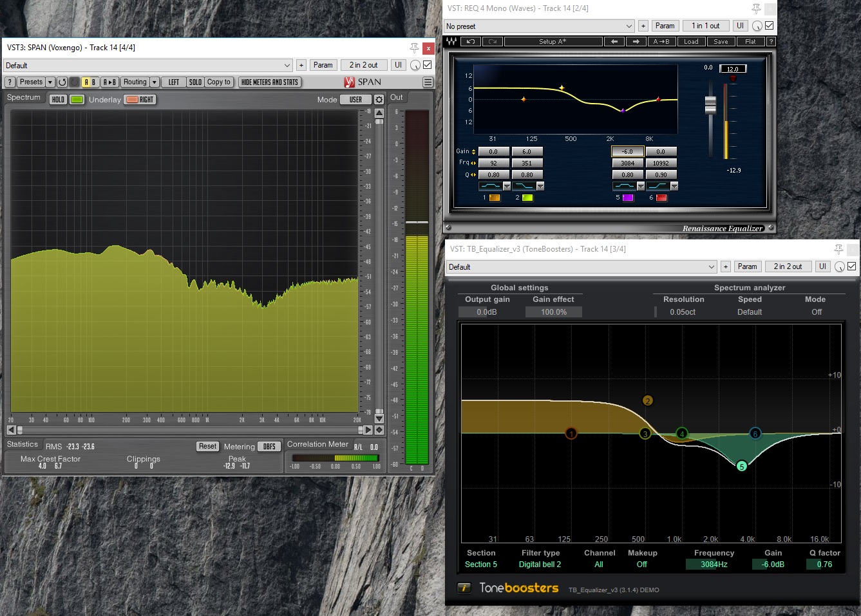Click the SPAN hamburger menu icon

click(428, 82)
